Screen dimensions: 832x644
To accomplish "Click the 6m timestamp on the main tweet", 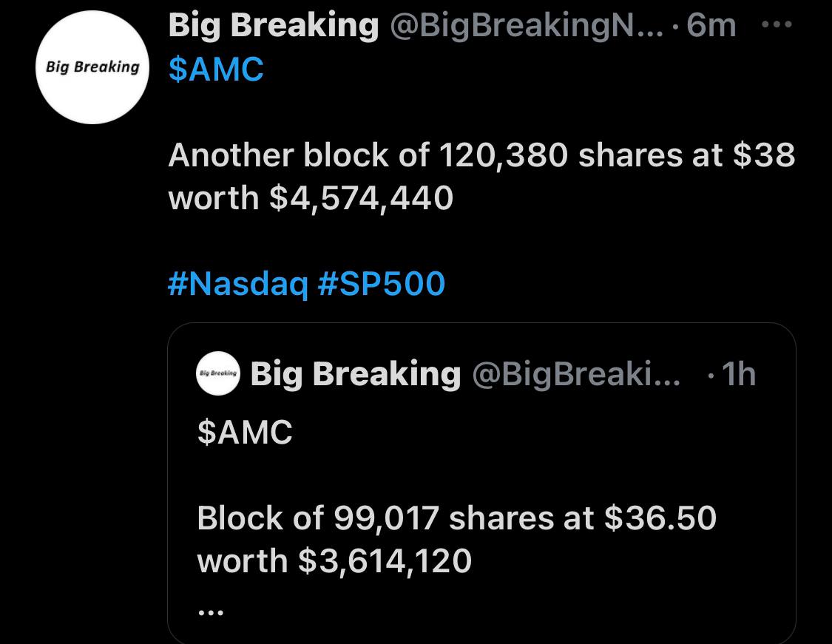I will click(x=710, y=24).
